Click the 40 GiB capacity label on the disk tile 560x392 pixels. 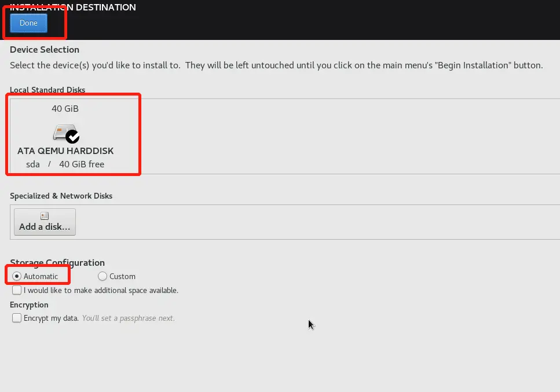pos(65,108)
